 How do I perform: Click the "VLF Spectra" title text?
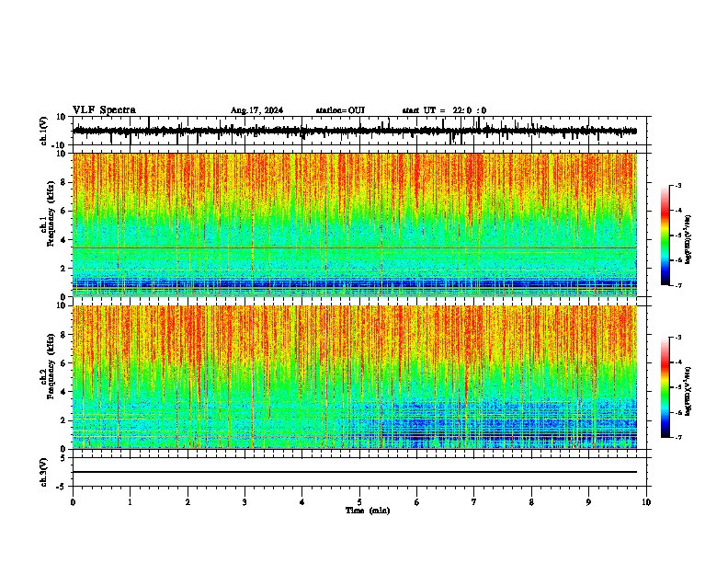click(104, 110)
